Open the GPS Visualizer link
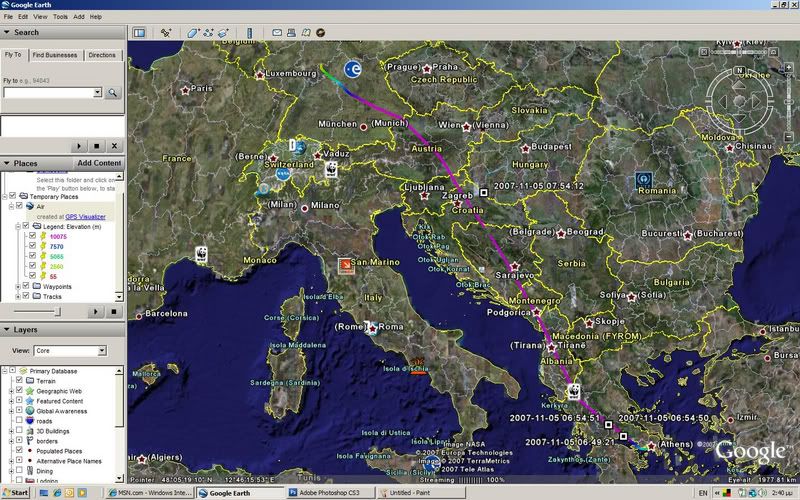Image resolution: width=800 pixels, height=500 pixels. click(x=85, y=216)
